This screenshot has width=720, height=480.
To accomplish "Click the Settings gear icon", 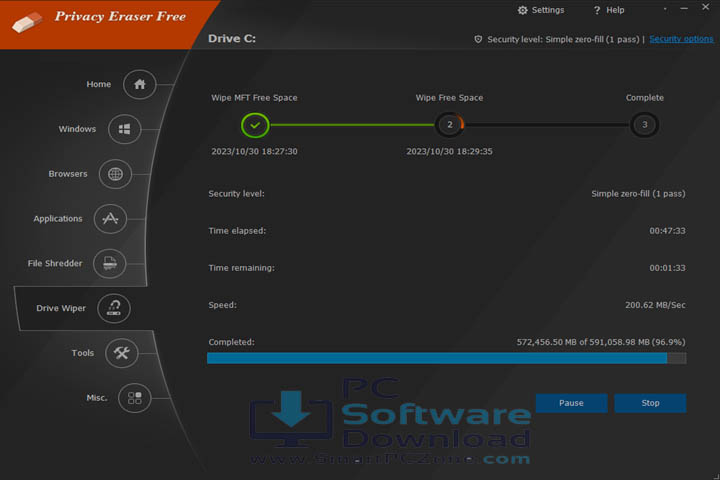I will coord(523,10).
